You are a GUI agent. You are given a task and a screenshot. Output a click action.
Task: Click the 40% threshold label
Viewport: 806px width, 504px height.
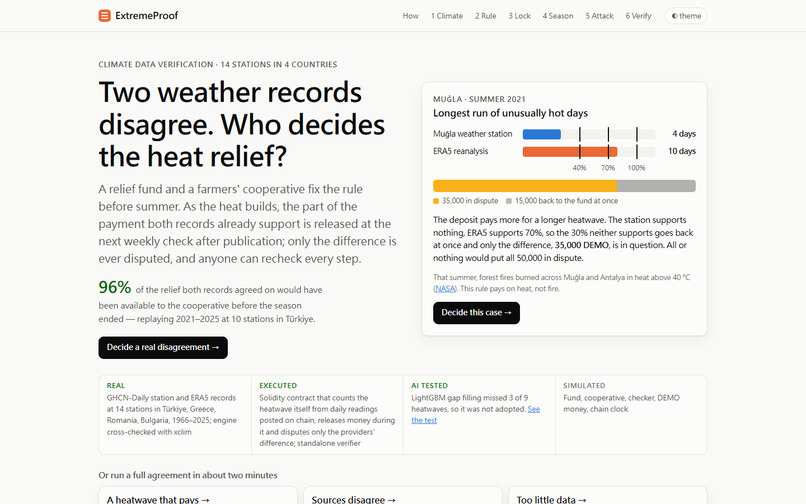click(x=579, y=168)
